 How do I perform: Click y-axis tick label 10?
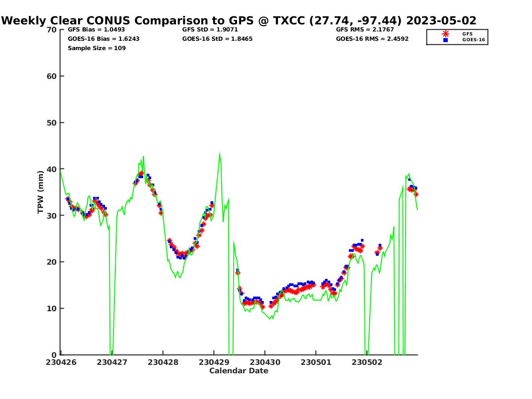coord(52,309)
